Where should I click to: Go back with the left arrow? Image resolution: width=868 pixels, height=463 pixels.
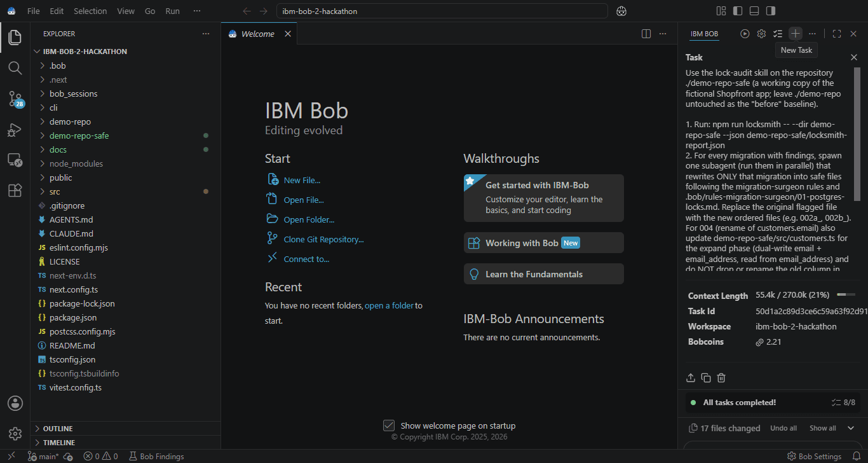tap(247, 11)
